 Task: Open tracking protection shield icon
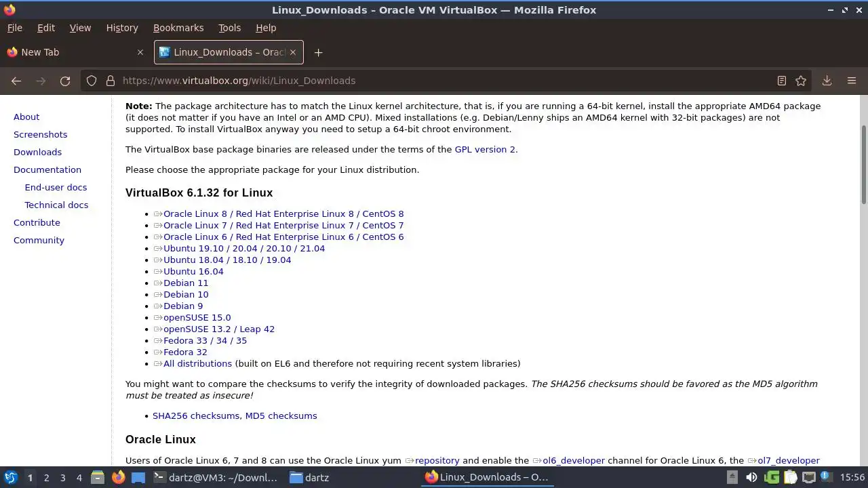[92, 81]
